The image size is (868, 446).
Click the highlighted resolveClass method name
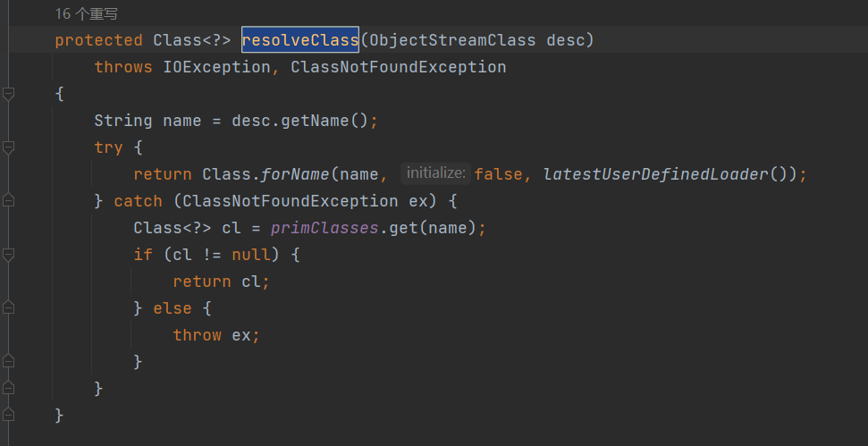(x=300, y=40)
